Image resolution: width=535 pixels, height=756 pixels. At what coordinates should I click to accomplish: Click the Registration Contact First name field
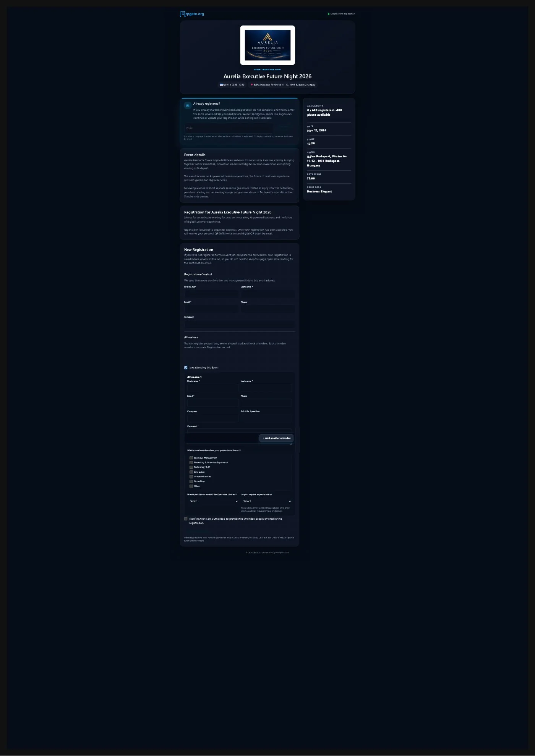(211, 294)
